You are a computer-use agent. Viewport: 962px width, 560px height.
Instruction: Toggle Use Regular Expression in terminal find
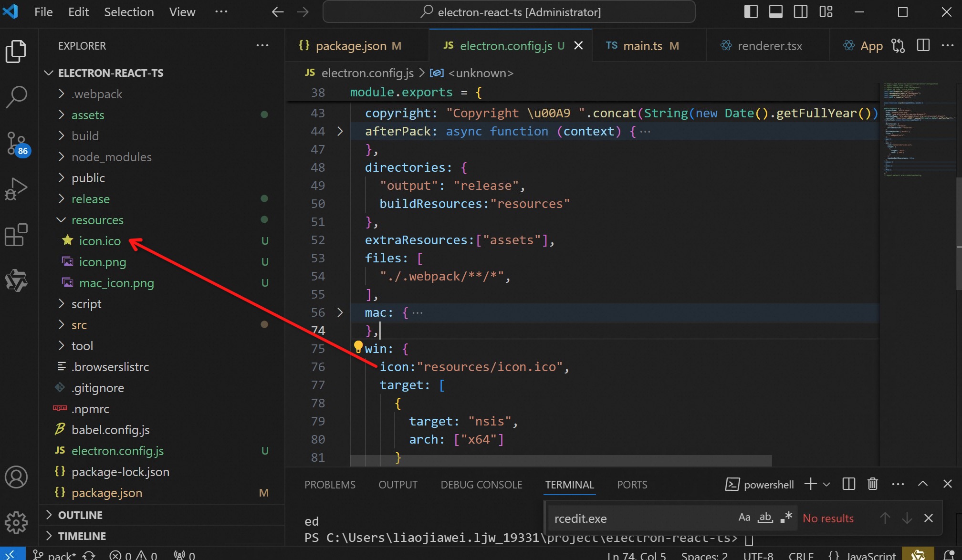[786, 518]
